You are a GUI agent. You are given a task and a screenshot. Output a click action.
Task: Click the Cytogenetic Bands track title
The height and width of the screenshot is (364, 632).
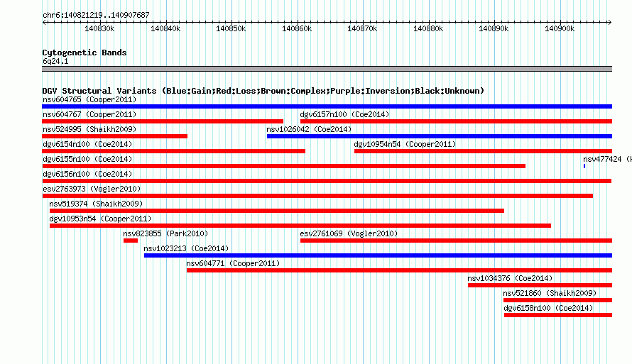coord(85,53)
